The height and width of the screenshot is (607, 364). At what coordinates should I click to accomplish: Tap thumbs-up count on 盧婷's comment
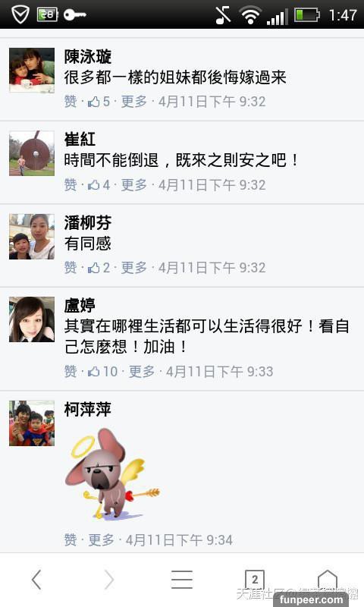(x=103, y=372)
